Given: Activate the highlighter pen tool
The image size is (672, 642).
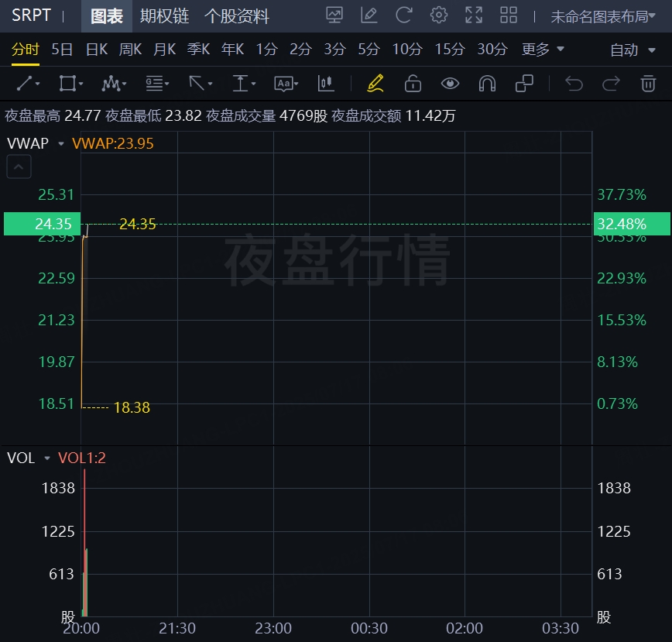Looking at the screenshot, I should (375, 83).
